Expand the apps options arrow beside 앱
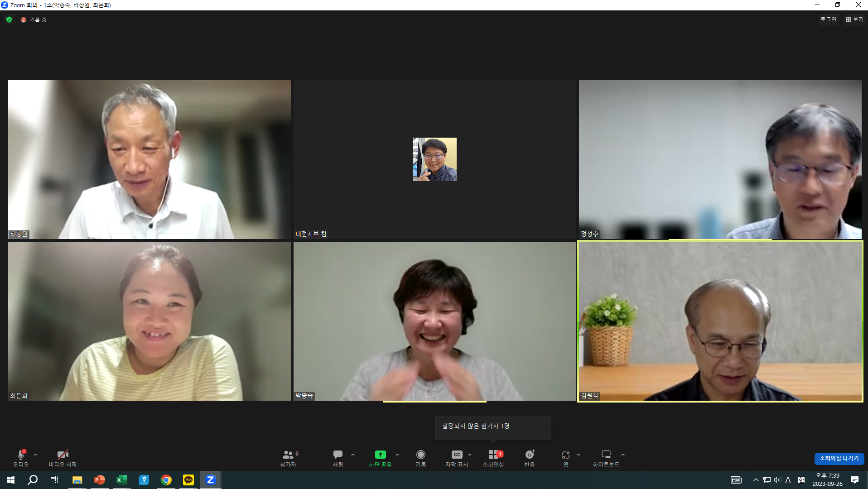This screenshot has width=868, height=489. [x=579, y=455]
